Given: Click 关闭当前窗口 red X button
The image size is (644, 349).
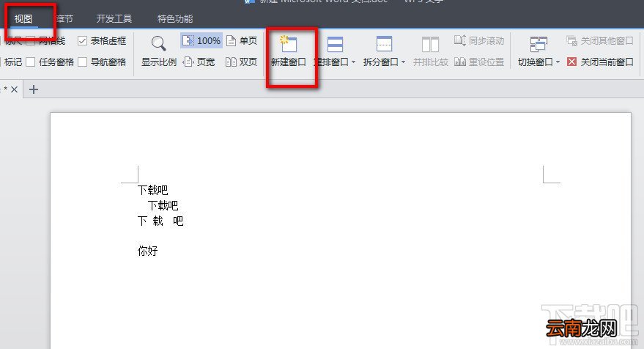Looking at the screenshot, I should pyautogui.click(x=571, y=62).
